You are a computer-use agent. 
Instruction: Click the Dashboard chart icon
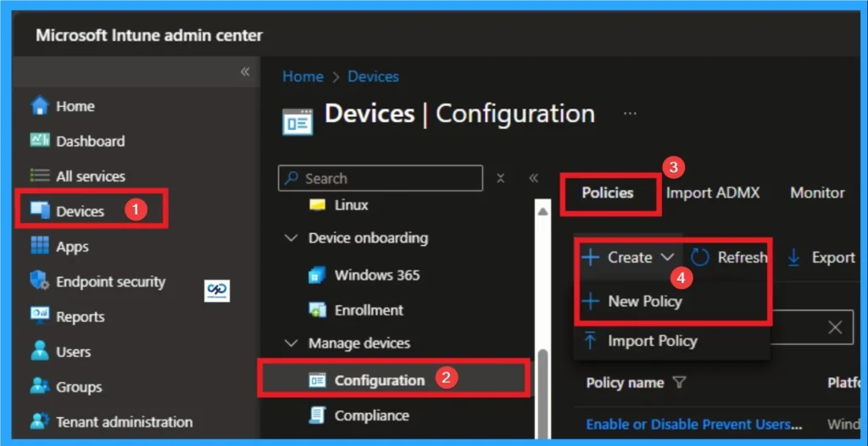point(40,141)
